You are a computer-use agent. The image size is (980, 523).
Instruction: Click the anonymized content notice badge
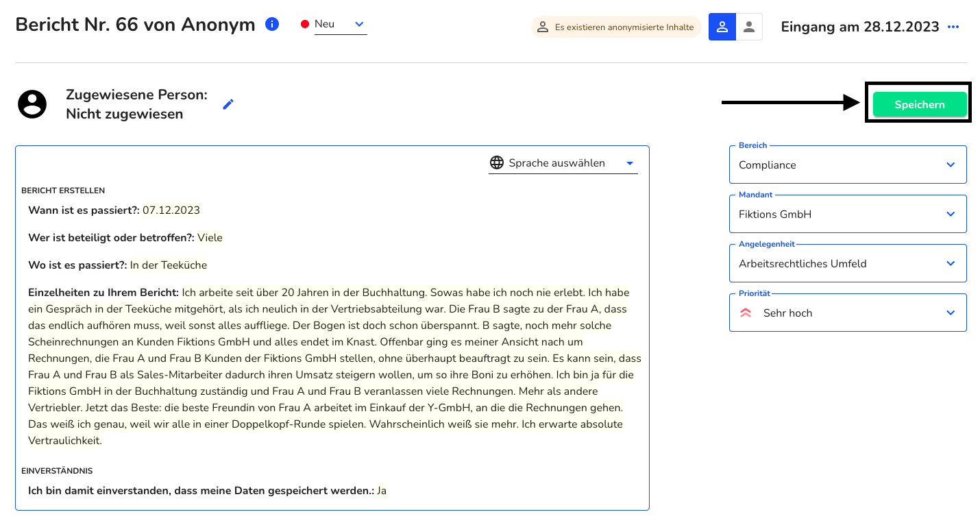tap(616, 27)
